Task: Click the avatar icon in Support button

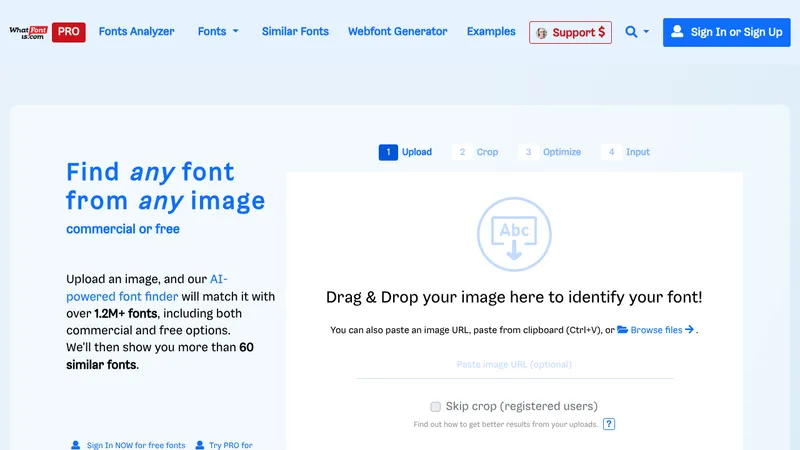Action: (x=542, y=33)
